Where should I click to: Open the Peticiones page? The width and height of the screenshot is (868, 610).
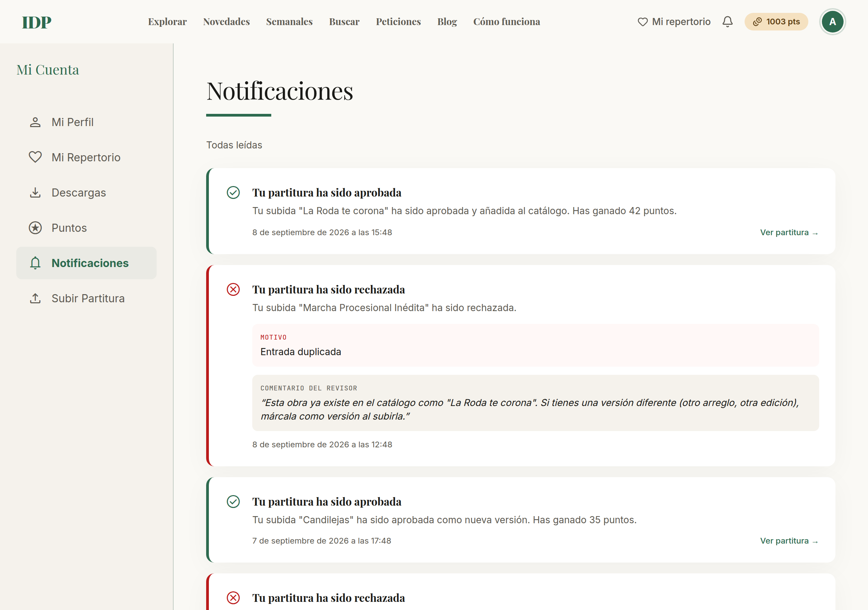coord(398,22)
